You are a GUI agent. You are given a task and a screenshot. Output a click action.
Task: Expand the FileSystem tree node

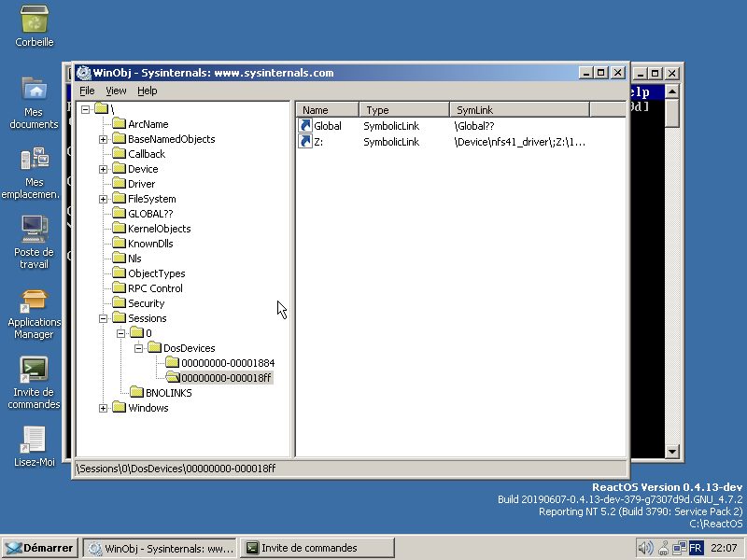pos(103,199)
